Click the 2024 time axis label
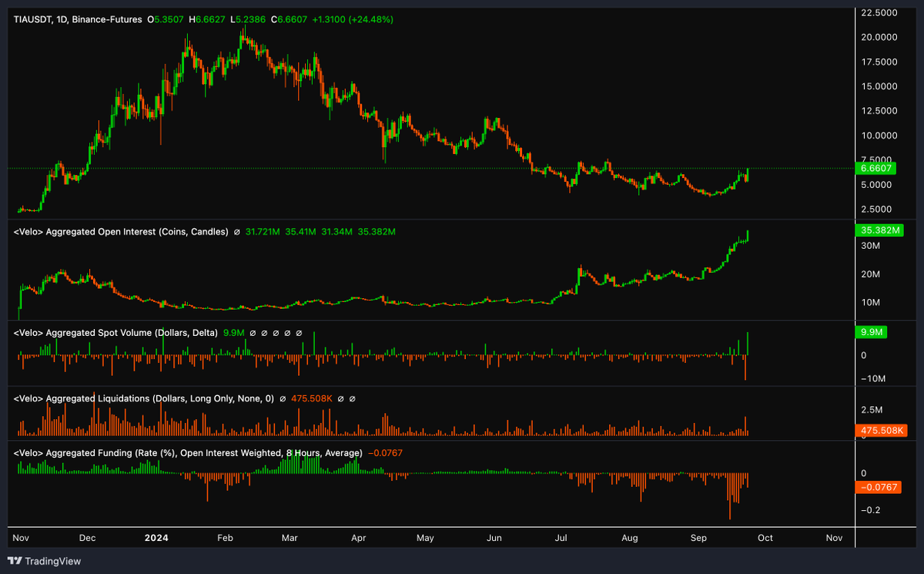The height and width of the screenshot is (574, 924). (x=156, y=537)
